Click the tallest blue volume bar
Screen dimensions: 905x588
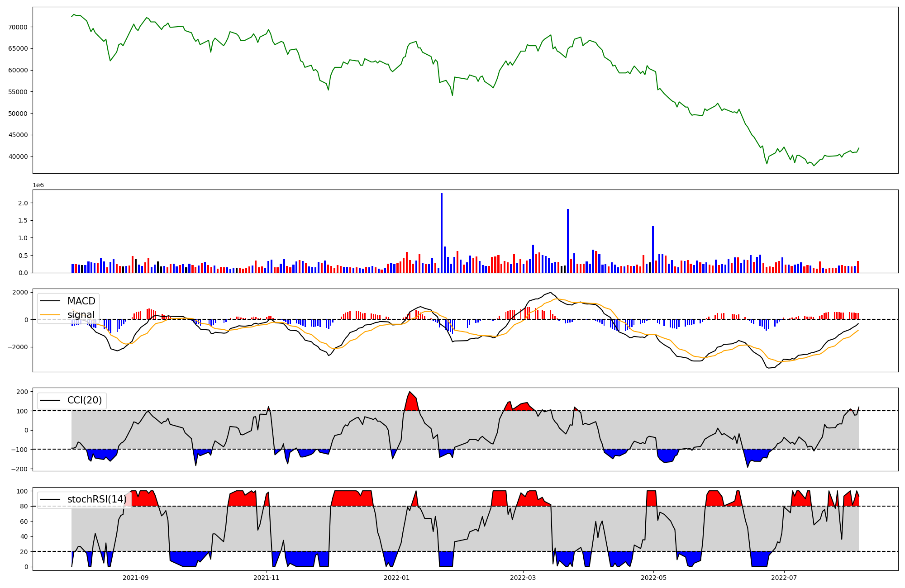[x=442, y=233]
